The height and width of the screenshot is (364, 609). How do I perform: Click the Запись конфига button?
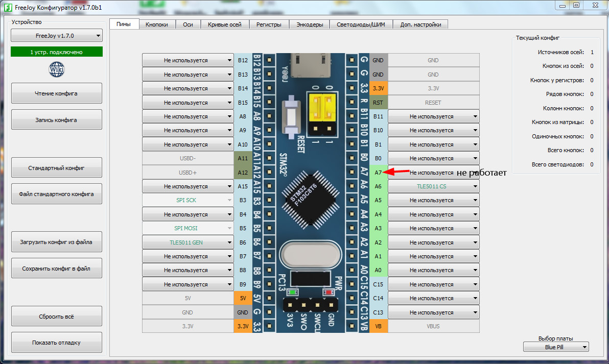tap(57, 119)
